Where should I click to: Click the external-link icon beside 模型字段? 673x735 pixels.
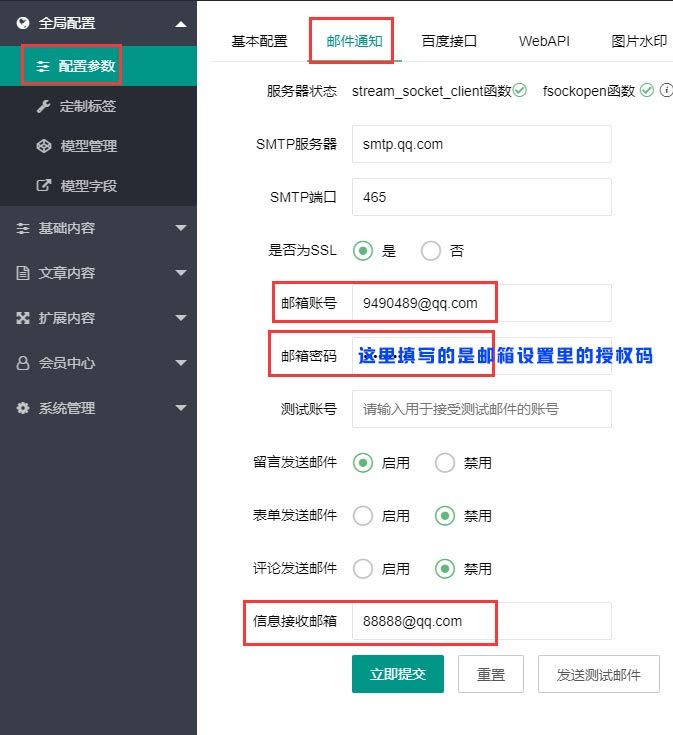(x=43, y=186)
